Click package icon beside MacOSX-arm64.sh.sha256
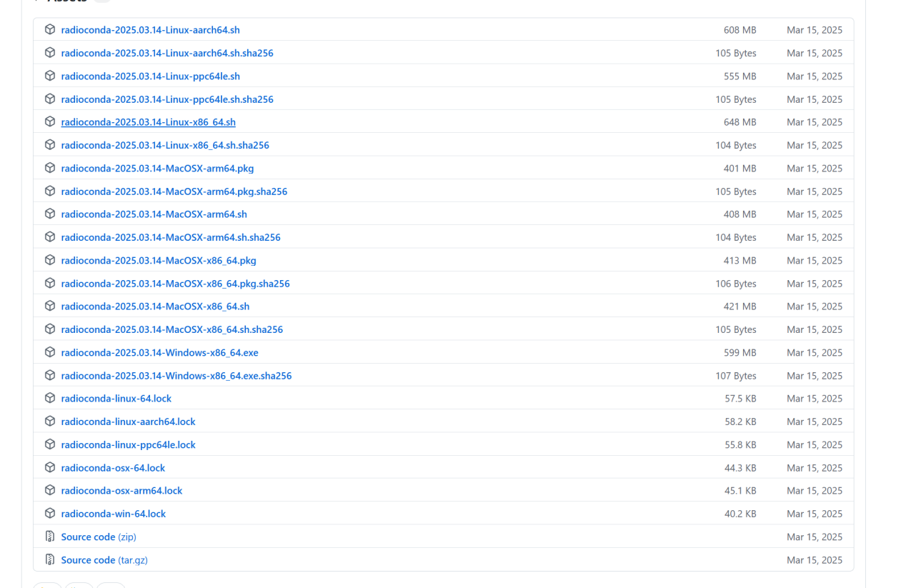906x588 pixels. point(50,237)
